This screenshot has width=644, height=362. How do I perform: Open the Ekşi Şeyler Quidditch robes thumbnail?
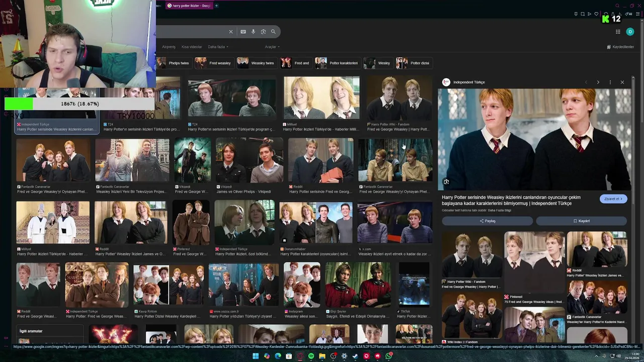(358, 285)
